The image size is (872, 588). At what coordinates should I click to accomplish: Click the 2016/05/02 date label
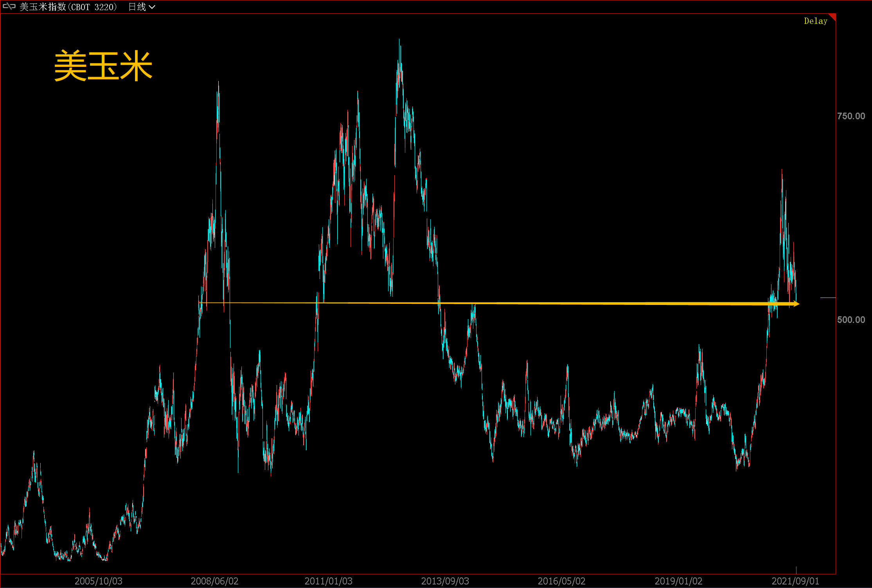tap(561, 581)
